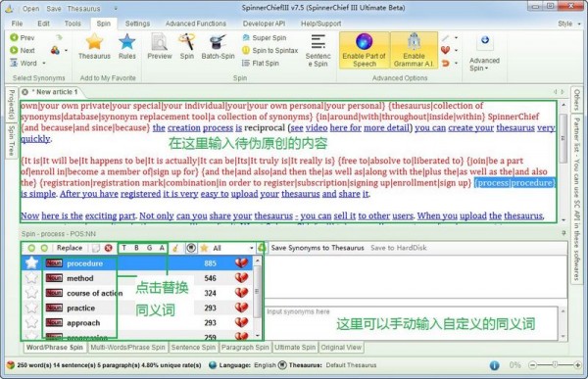Select the synonym approach
The image size is (588, 379).
[x=83, y=323]
